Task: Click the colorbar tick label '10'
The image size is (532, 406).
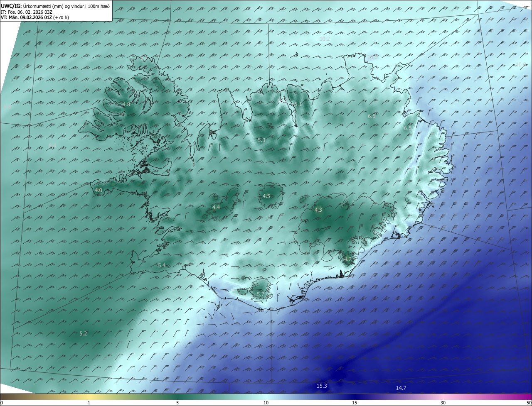Action: [266, 403]
